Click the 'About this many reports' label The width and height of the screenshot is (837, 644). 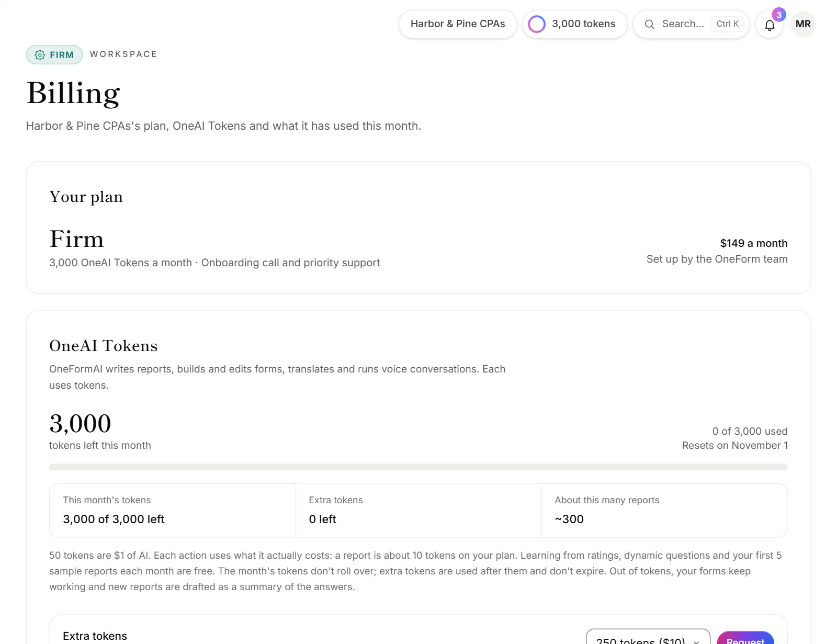tap(607, 500)
